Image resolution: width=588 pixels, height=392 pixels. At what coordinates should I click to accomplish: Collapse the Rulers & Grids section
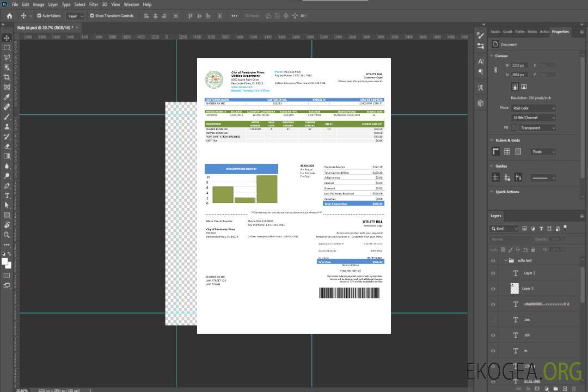click(x=492, y=140)
